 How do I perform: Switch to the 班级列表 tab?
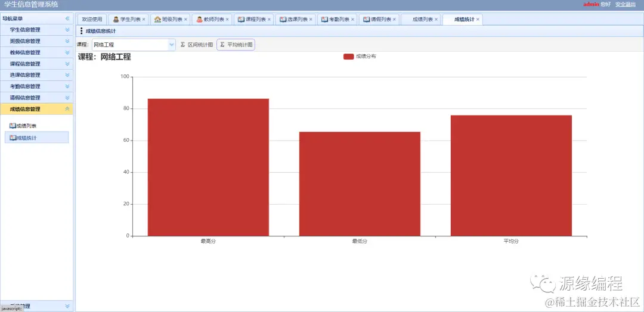[169, 19]
